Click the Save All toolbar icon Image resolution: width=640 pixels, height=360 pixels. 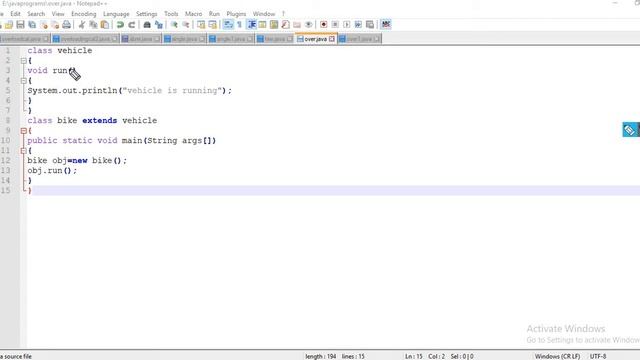point(32,25)
